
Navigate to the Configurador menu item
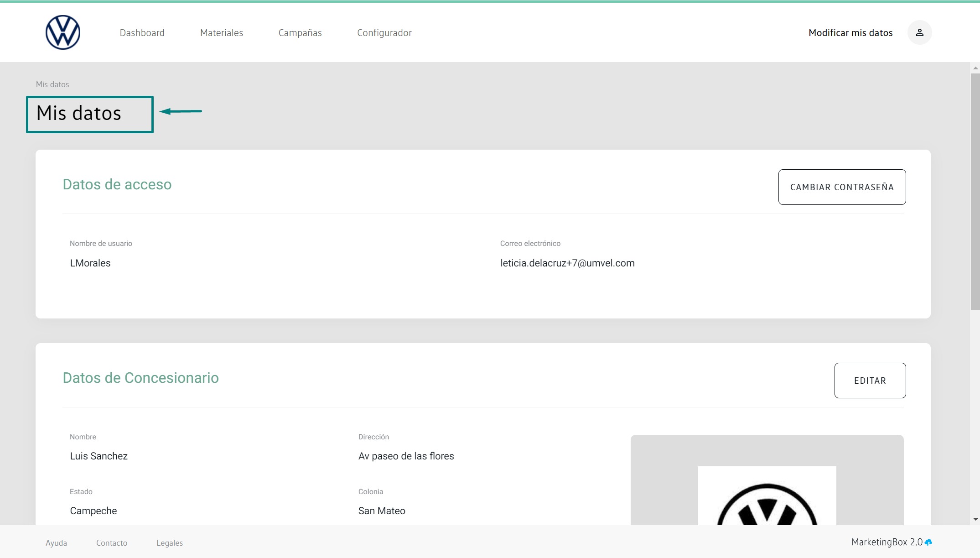384,33
